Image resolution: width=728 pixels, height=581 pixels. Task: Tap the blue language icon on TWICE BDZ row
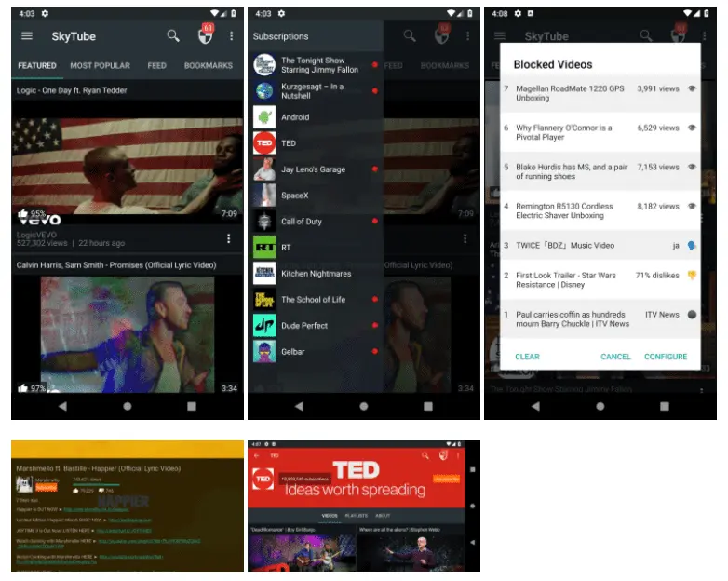(692, 245)
